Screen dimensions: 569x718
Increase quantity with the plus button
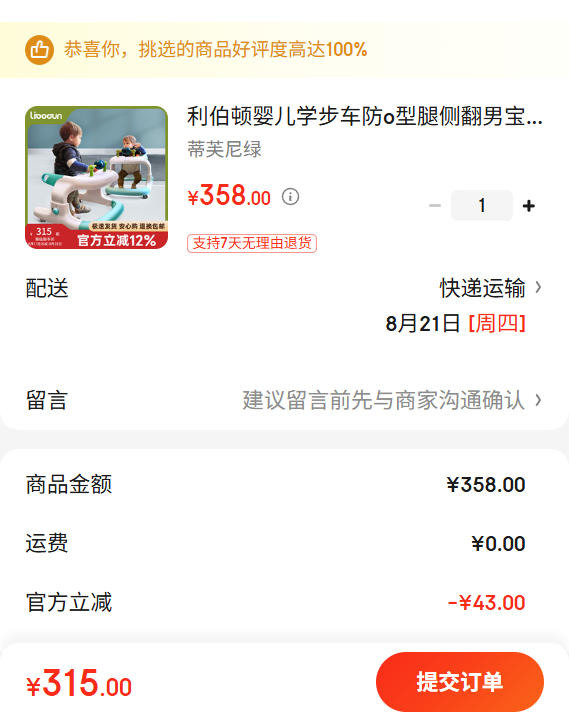coord(529,206)
